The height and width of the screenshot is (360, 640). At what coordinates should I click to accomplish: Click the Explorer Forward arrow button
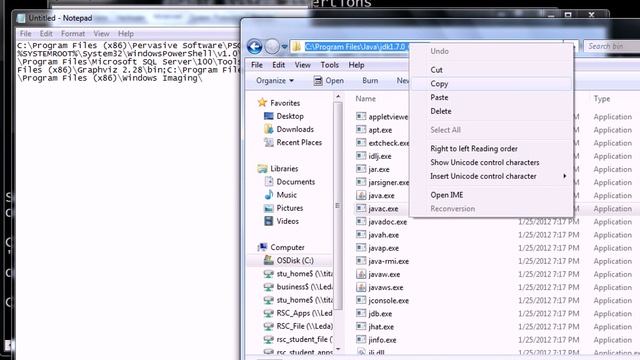click(272, 47)
